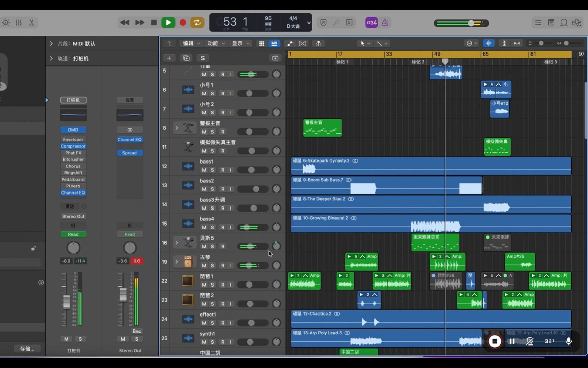
Task: Click the add track plus button
Action: click(169, 58)
